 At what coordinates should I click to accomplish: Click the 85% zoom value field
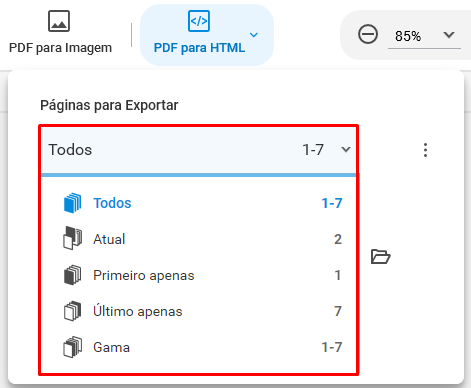pyautogui.click(x=424, y=36)
